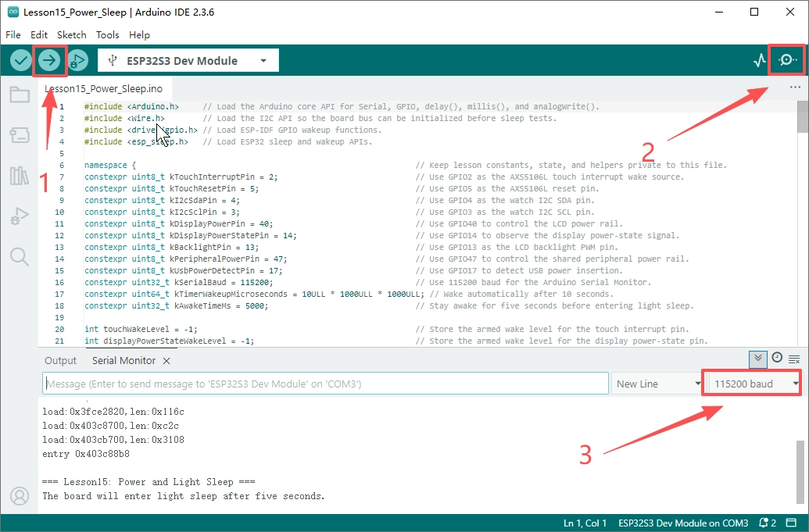Viewport: 809px width, 532px height.
Task: Upload sketch with the arrow button
Action: click(x=49, y=61)
